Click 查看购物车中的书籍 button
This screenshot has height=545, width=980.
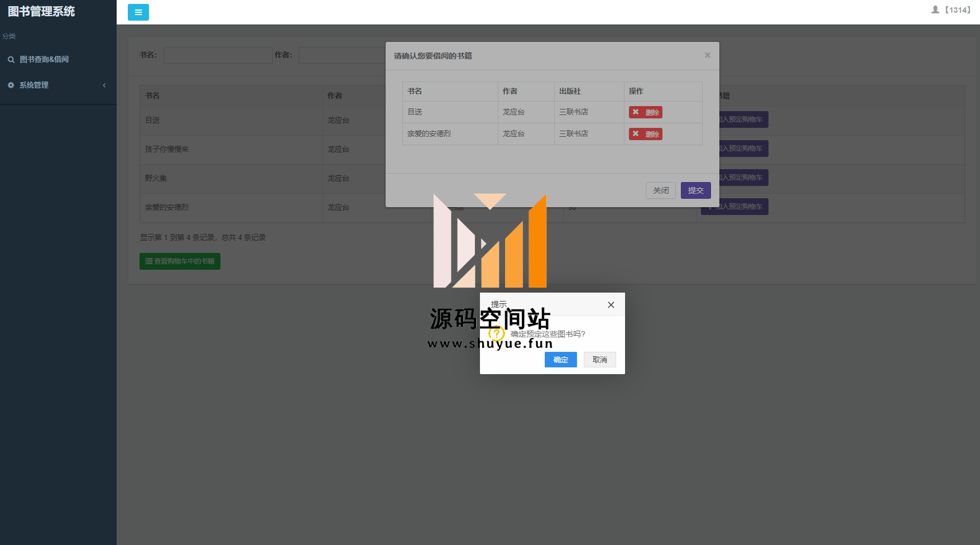coord(180,261)
